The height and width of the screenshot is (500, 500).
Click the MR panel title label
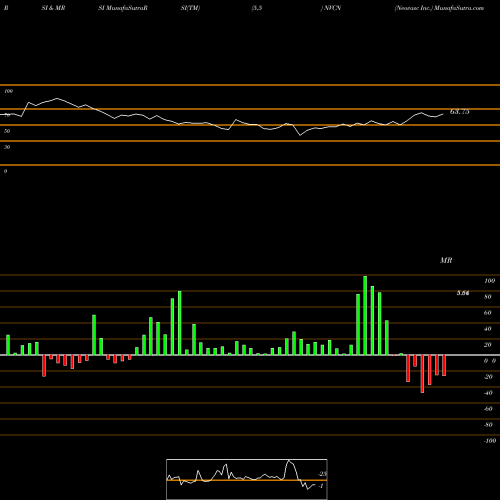pyautogui.click(x=446, y=260)
